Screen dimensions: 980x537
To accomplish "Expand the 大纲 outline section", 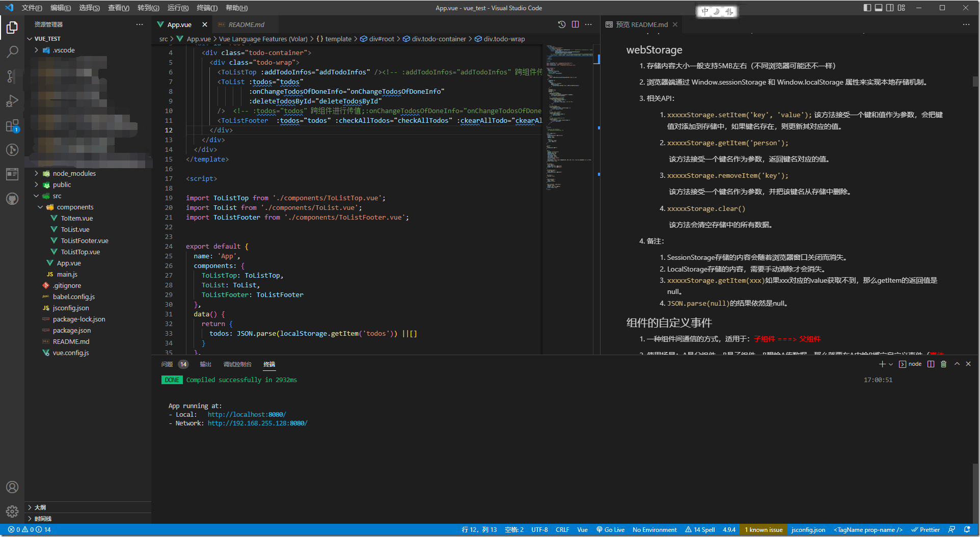I will click(89, 507).
